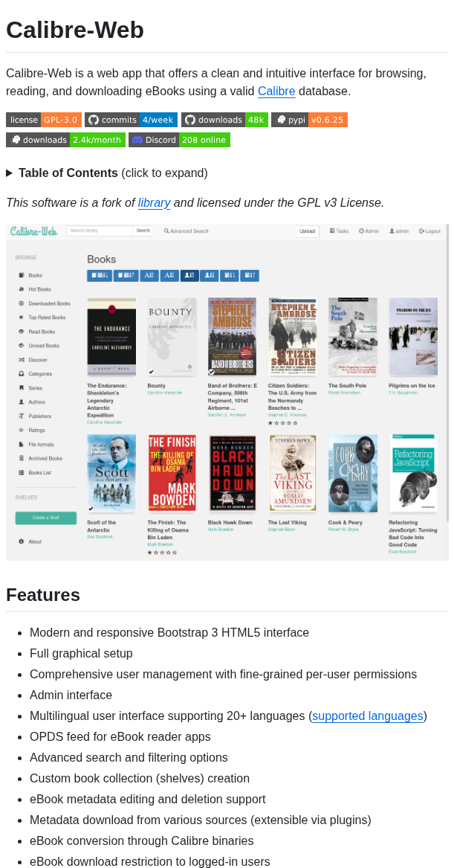Click the Cook & Peary book cover
This screenshot has height=868, width=454.
[x=353, y=473]
